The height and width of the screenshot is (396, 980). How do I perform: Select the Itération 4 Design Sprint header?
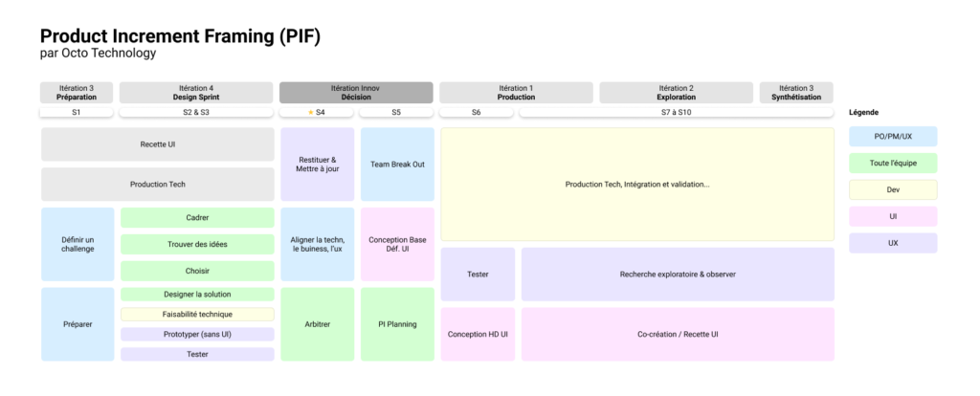point(196,93)
